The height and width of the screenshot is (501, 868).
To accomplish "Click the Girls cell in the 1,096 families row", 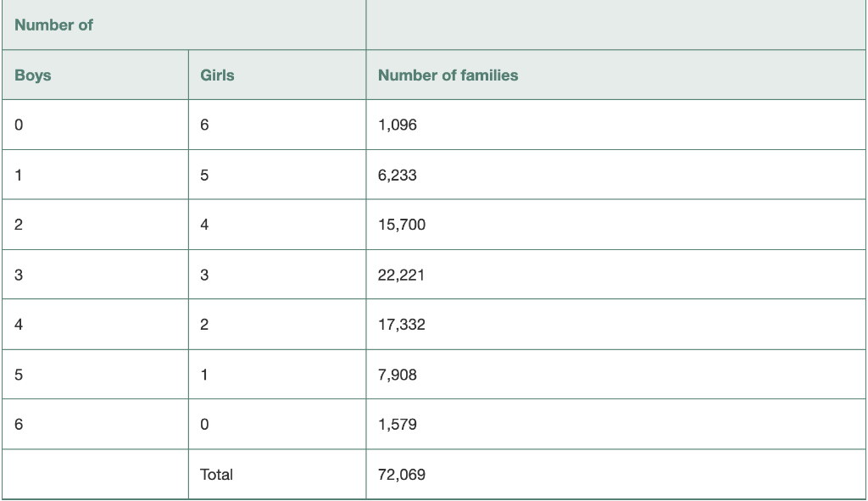I will pyautogui.click(x=277, y=125).
